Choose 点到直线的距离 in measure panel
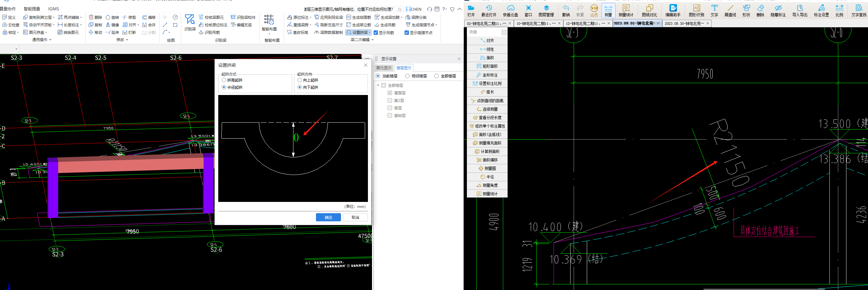This screenshot has height=290, width=868. coord(487,101)
